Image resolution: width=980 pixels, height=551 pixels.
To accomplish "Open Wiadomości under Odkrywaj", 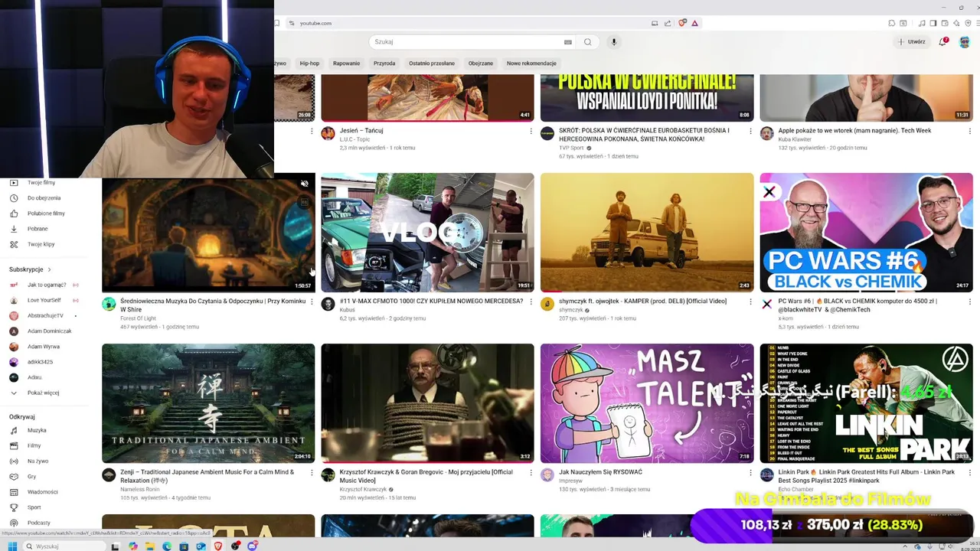I will 42,492.
